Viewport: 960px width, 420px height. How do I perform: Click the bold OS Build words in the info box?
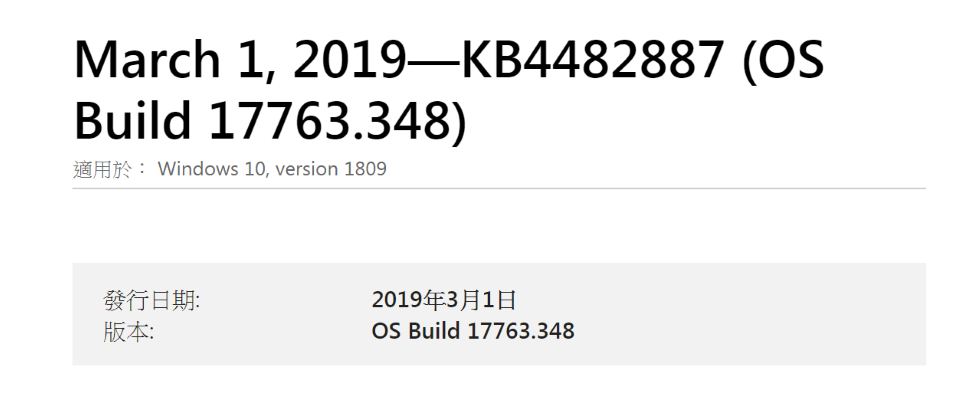(x=416, y=331)
